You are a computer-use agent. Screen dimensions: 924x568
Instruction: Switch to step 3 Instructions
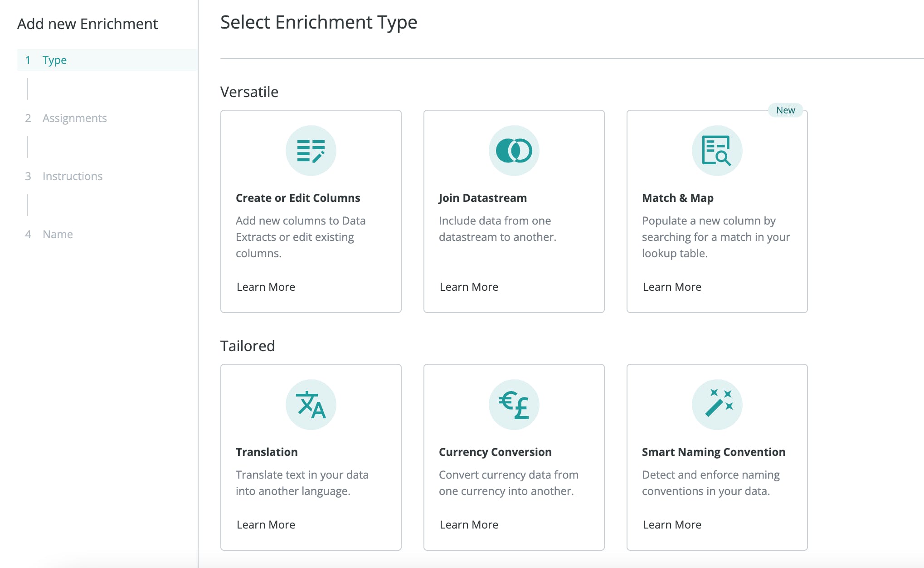[x=63, y=176]
